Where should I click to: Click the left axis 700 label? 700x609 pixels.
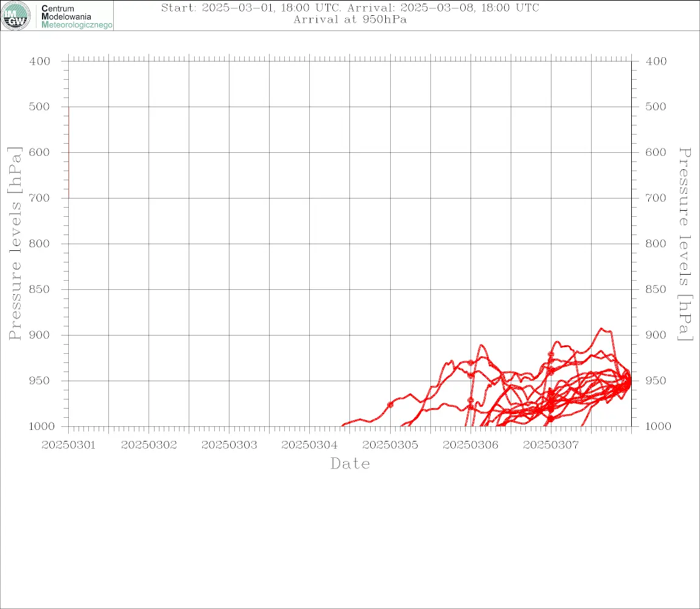click(x=40, y=198)
